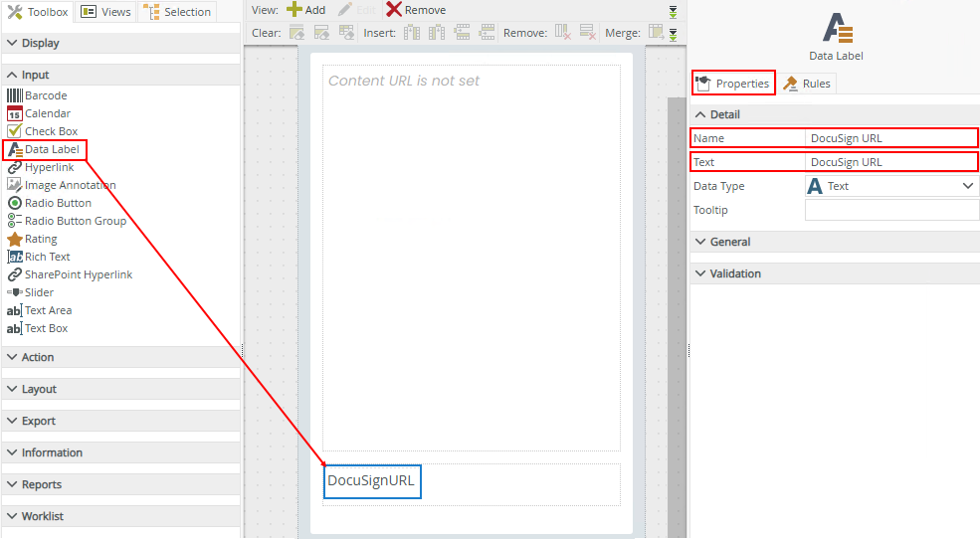Image resolution: width=980 pixels, height=539 pixels.
Task: Click the first Clear eraser icon
Action: pyautogui.click(x=296, y=33)
